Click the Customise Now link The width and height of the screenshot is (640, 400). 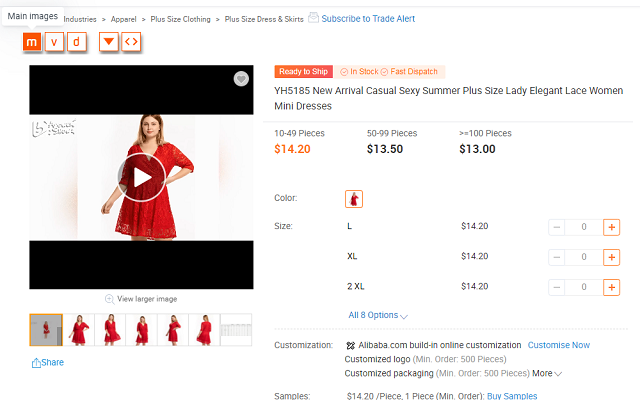558,345
